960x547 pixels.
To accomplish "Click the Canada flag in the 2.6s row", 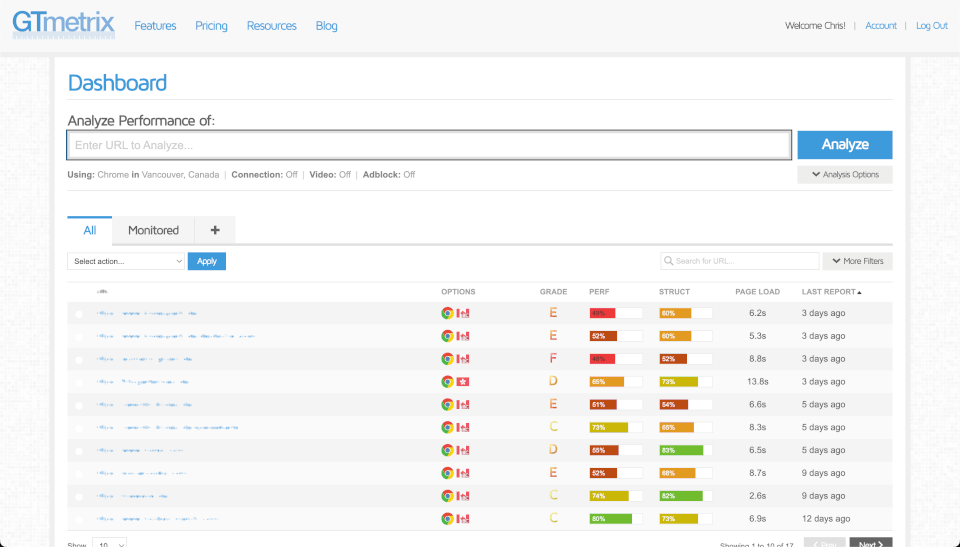I will pyautogui.click(x=463, y=496).
